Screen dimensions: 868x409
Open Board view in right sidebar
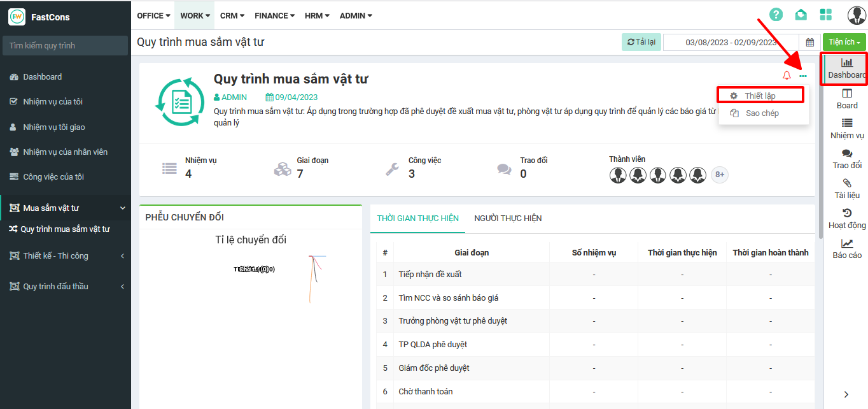[x=846, y=99]
